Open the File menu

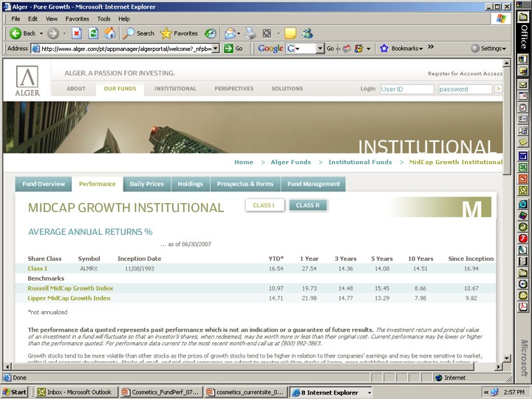(x=16, y=19)
